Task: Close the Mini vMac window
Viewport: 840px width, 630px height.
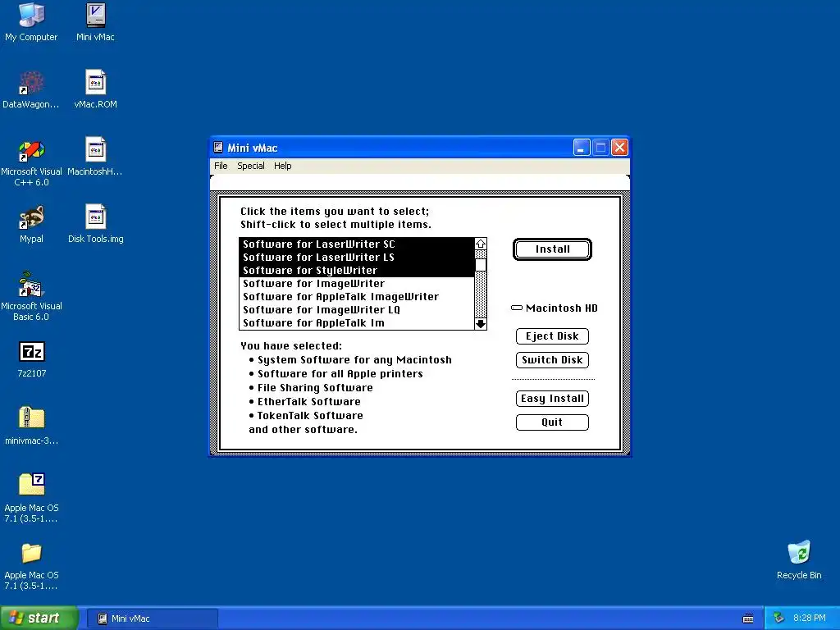Action: click(620, 148)
